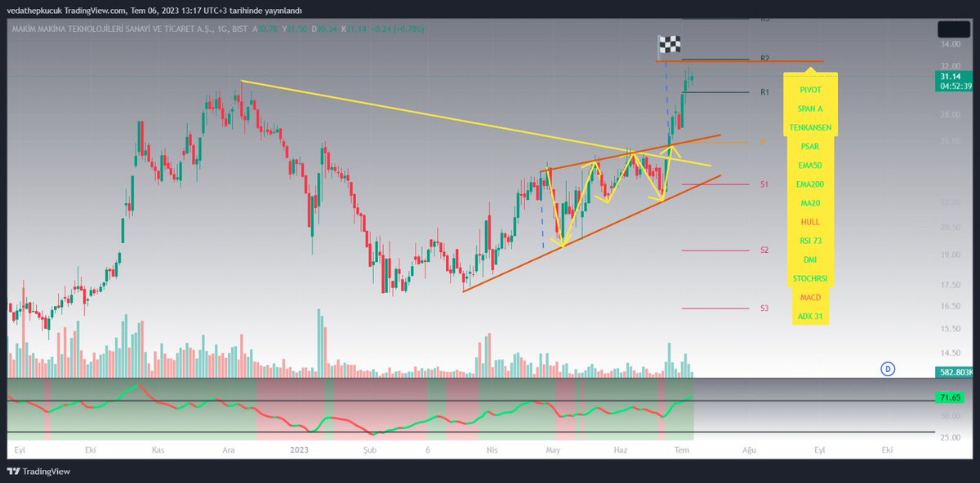Select the RSI 73 entry
This screenshot has height=483, width=980.
pyautogui.click(x=810, y=241)
